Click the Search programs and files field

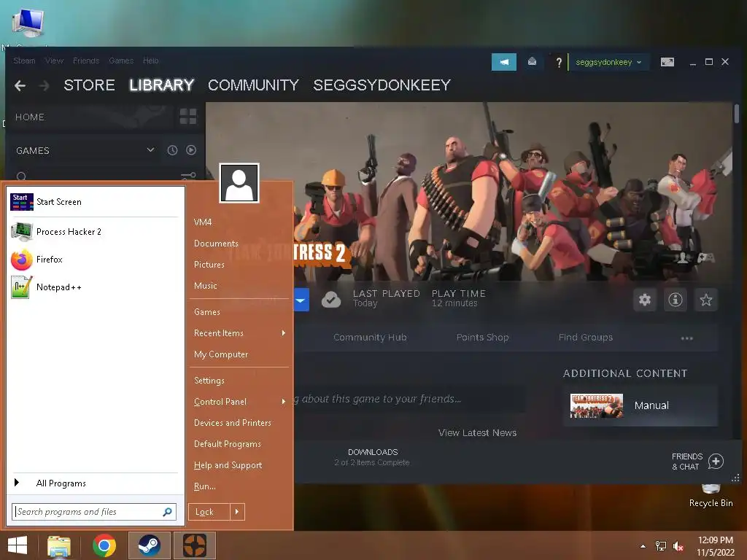point(94,512)
